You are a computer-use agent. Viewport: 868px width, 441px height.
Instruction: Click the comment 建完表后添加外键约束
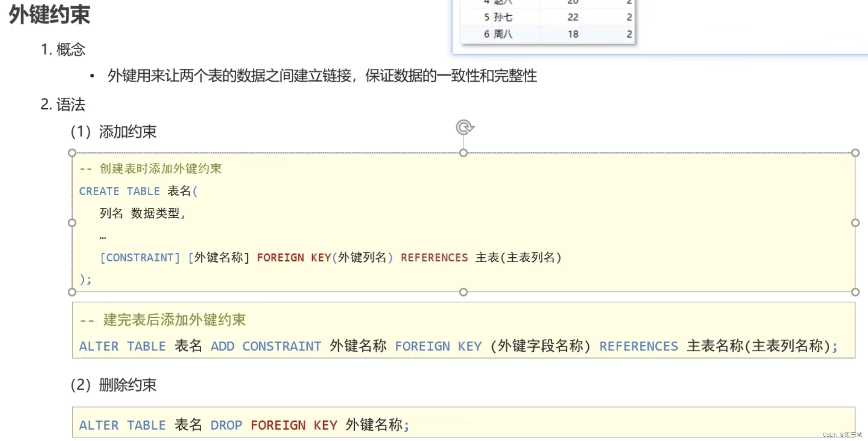point(163,320)
